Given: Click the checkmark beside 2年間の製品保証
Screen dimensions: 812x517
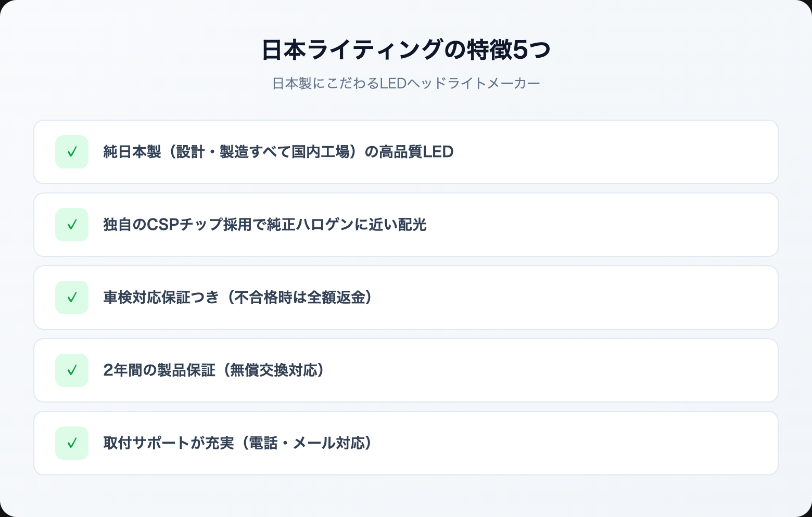Looking at the screenshot, I should (x=72, y=370).
